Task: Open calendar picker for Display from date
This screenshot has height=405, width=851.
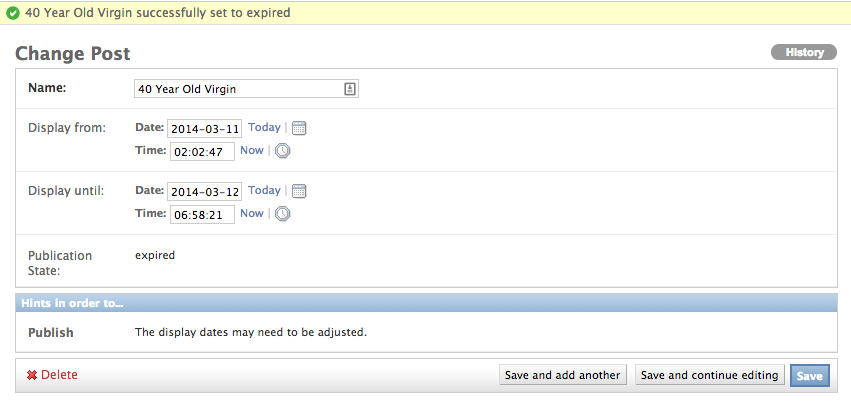Action: click(299, 128)
